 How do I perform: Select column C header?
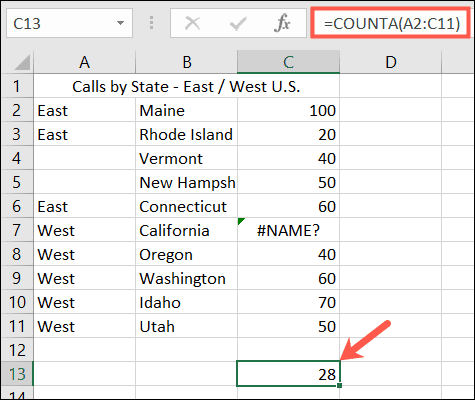tap(288, 62)
